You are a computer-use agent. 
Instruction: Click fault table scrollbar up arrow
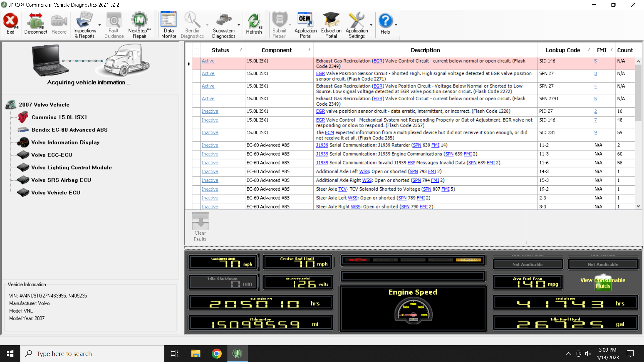coord(638,61)
